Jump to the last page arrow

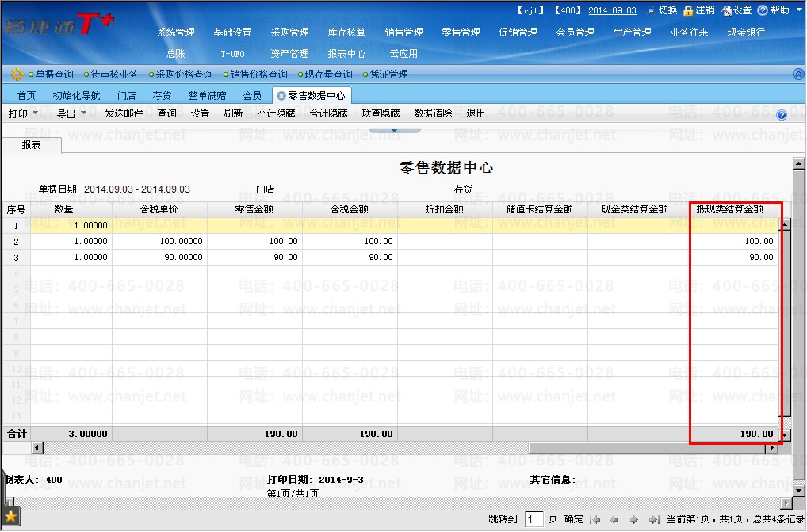(653, 520)
